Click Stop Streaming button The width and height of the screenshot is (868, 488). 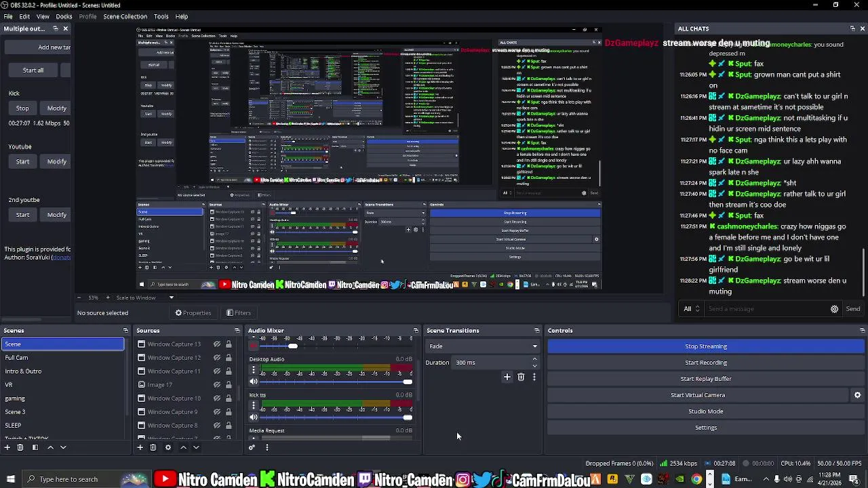pyautogui.click(x=705, y=346)
